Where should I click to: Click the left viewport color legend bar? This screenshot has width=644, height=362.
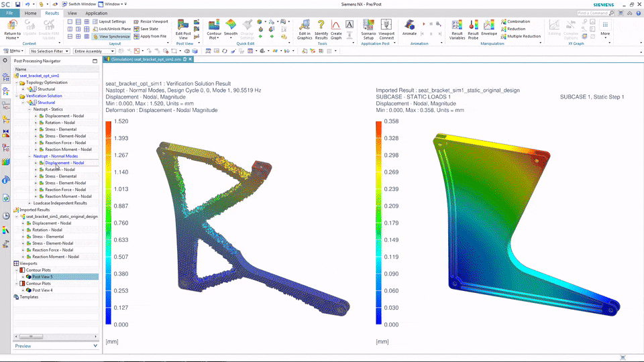(109, 223)
